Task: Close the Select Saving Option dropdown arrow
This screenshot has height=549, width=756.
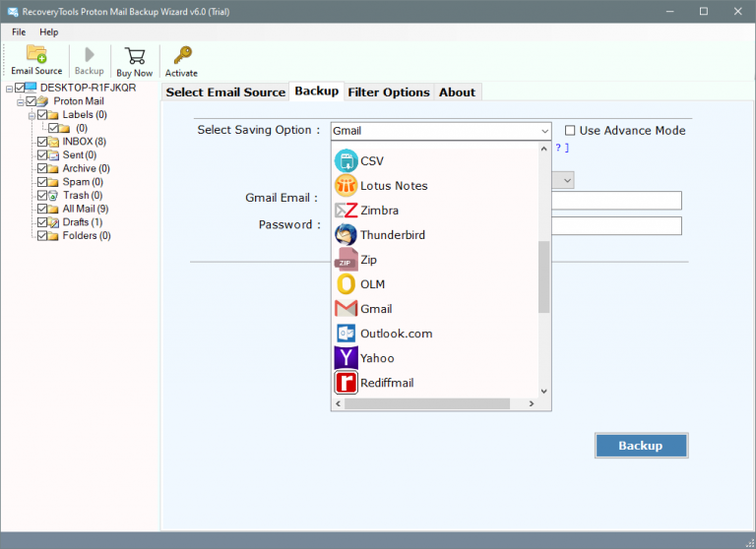Action: [544, 131]
